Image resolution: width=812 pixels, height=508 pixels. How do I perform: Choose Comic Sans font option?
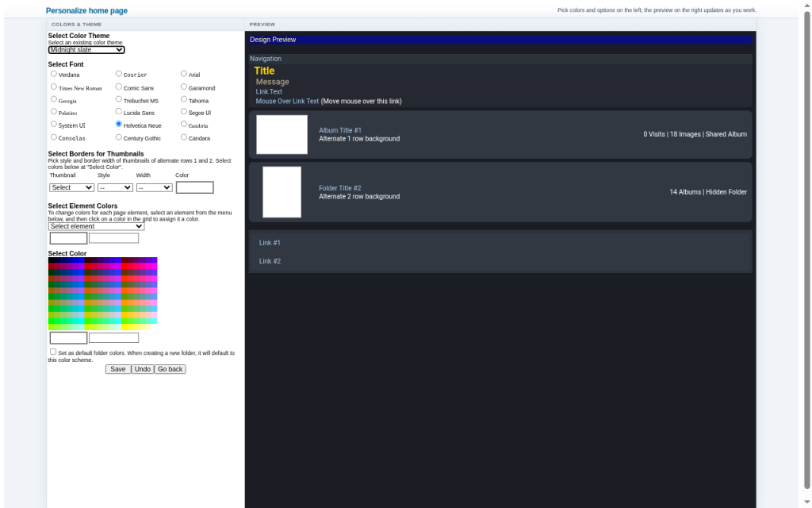119,87
